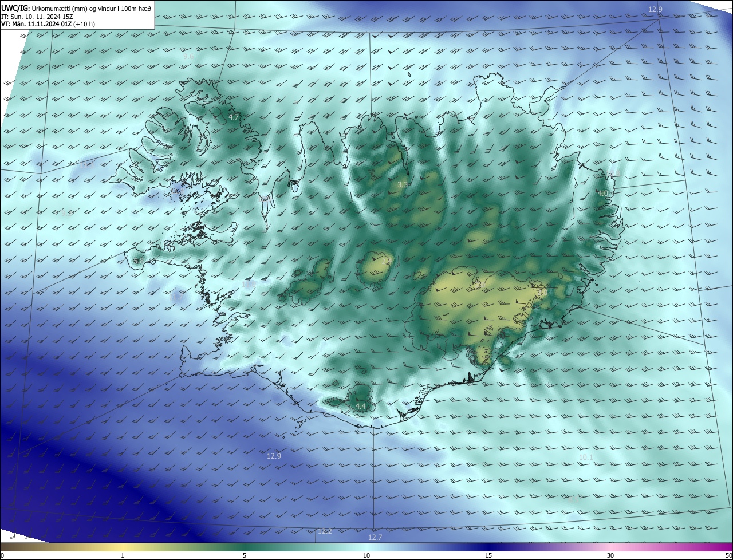Click the 5 tick label on the color scale
Viewport: 733px width, 560px height.
point(245,555)
